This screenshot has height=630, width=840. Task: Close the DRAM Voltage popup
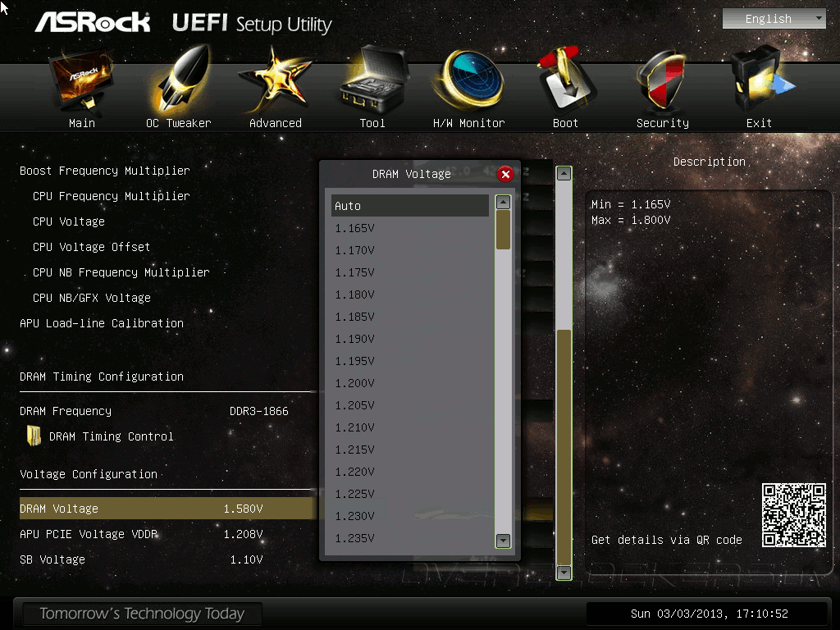pos(505,174)
